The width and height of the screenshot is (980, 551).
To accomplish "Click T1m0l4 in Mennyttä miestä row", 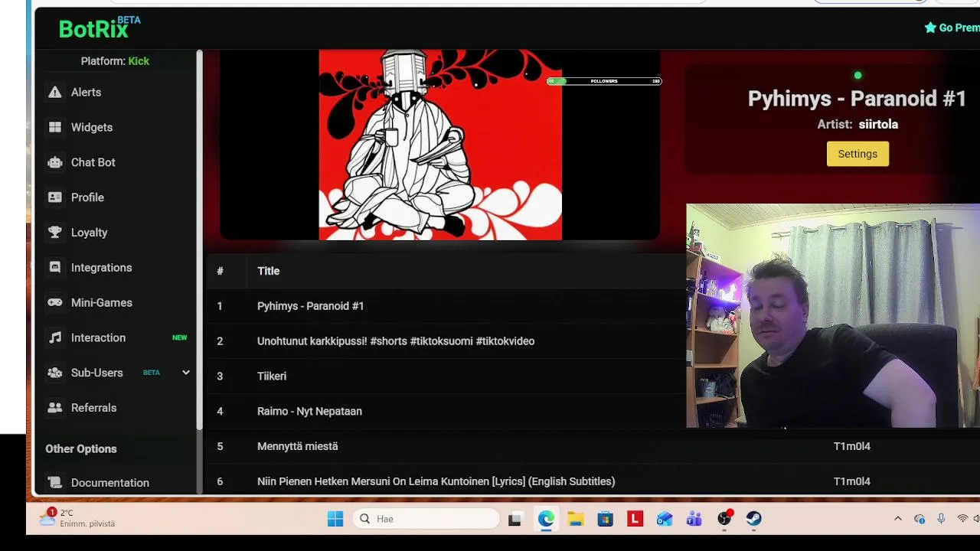I will 852,446.
